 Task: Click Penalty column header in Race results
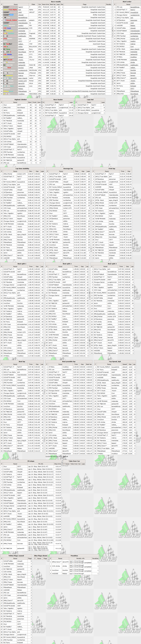click(109, 4)
